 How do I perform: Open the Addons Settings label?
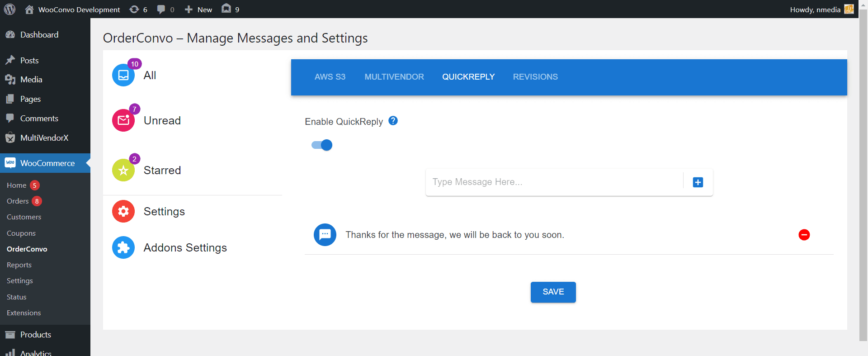[x=185, y=248]
